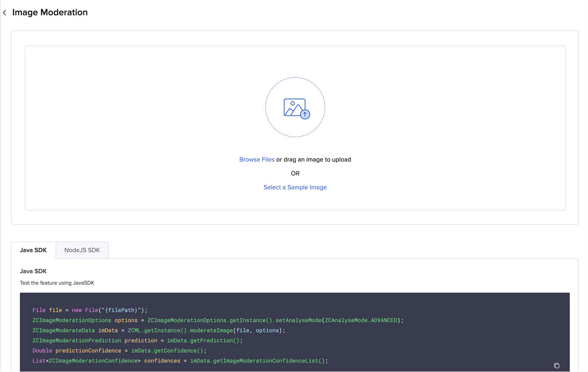Screen dimensions: 588x372
Task: Click the Double predictionConfidence code line
Action: (x=119, y=350)
